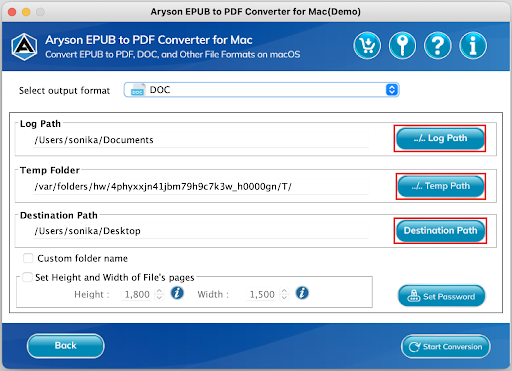
Task: Click the ../.. Temp Path button
Action: coord(441,186)
